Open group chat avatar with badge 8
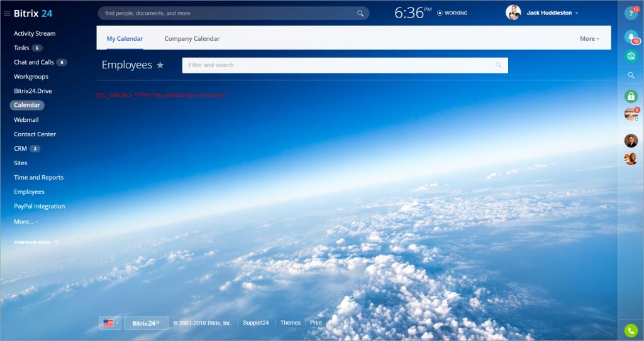 click(631, 114)
